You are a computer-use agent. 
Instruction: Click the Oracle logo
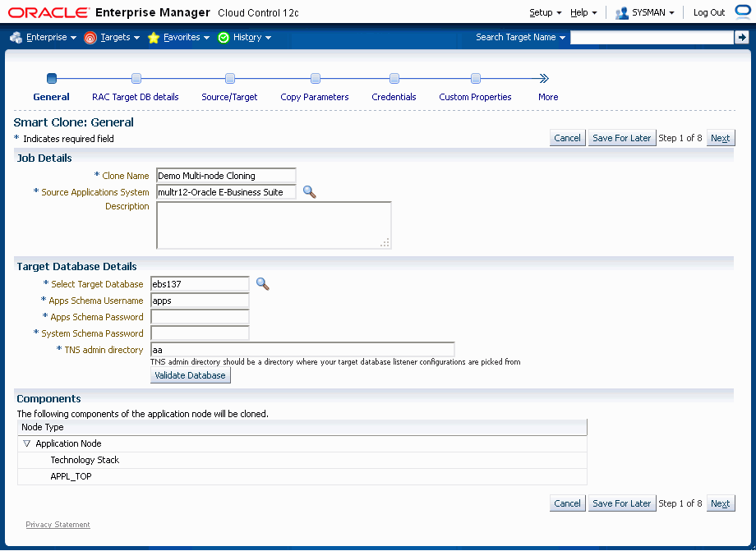48,12
